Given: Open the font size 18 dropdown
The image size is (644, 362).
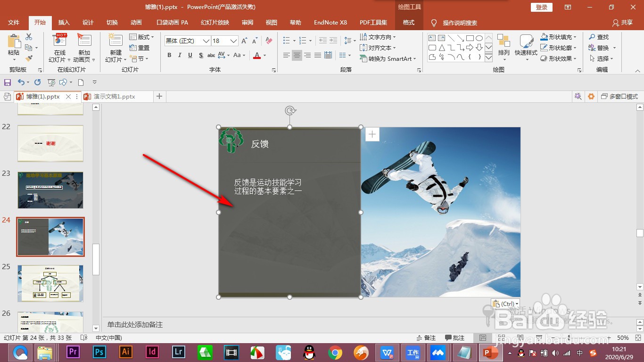Looking at the screenshot, I should [x=233, y=41].
